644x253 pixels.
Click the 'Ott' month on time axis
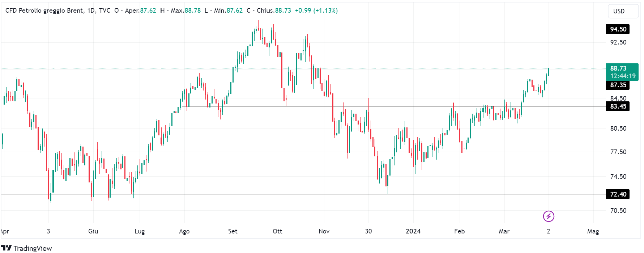(278, 231)
